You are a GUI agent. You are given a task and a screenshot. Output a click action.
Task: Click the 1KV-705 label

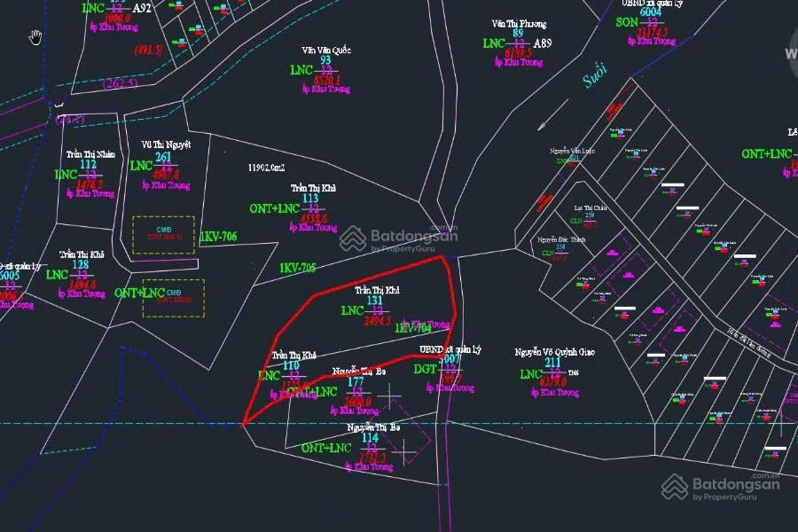coord(298,268)
